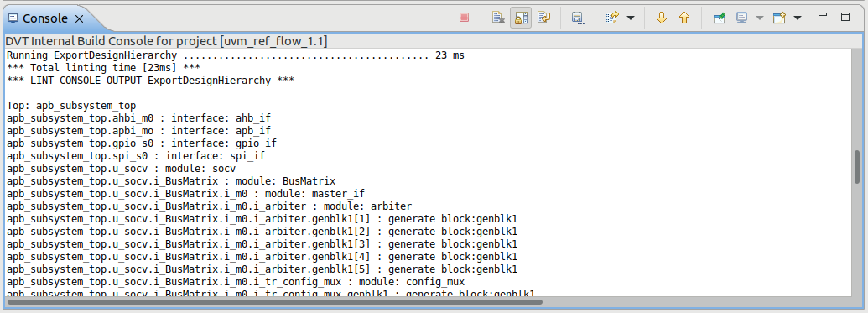Click 'Top: apb_subsystem_top' line
Image resolution: width=868 pixels, height=313 pixels.
[71, 105]
